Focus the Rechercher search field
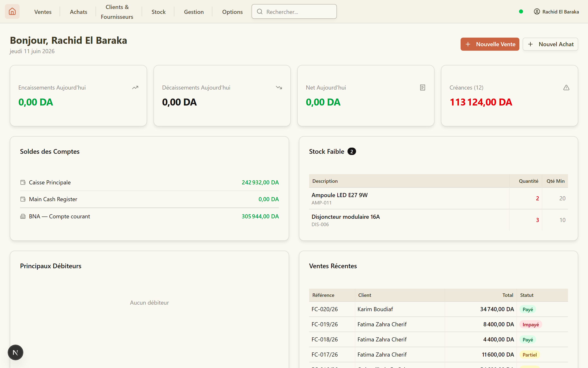The image size is (588, 368). [x=294, y=11]
